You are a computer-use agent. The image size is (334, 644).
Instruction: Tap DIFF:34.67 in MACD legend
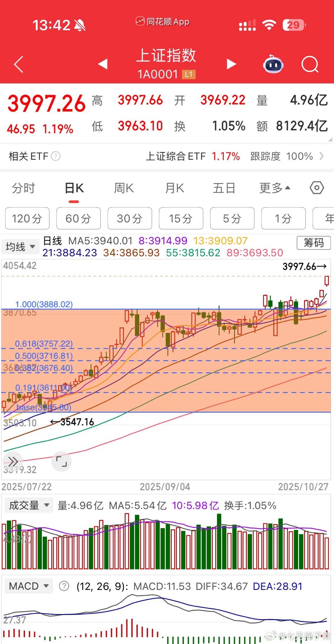click(222, 586)
